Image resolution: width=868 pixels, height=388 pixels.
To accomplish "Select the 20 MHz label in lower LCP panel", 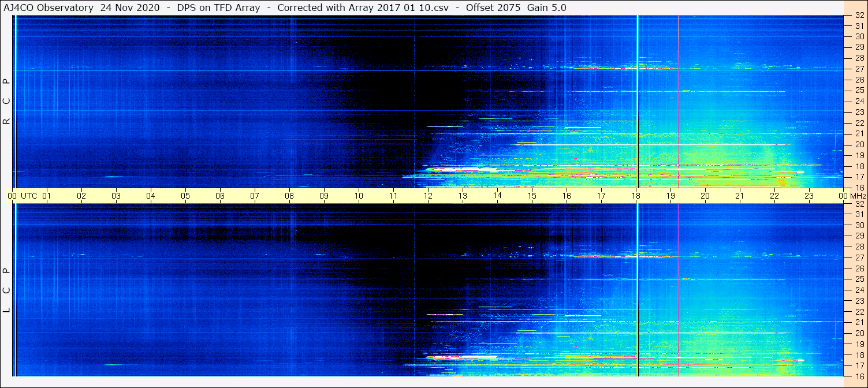I will [x=859, y=333].
